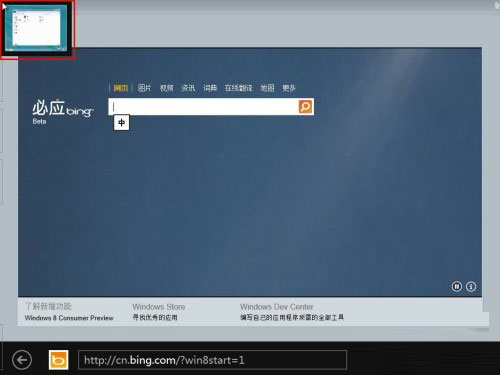Select the 网页 search tab
Viewport: 500px width, 375px height.
pyautogui.click(x=120, y=88)
